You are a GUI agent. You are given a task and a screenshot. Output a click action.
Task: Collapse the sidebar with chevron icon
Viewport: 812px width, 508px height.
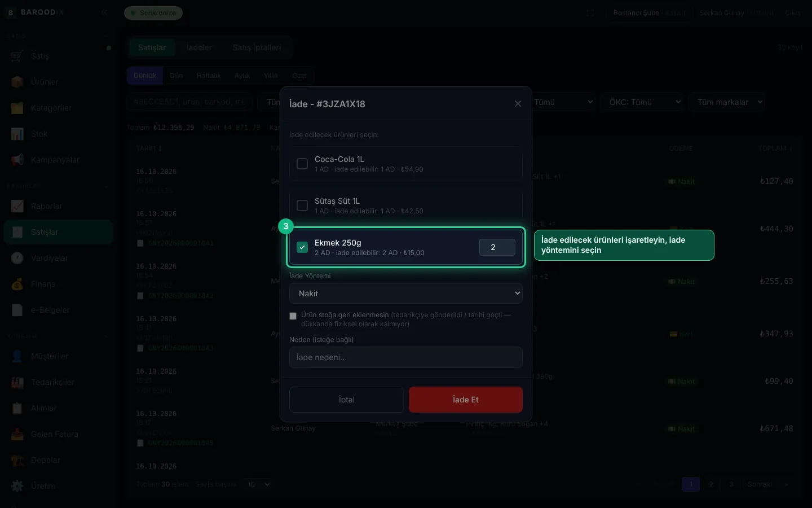[104, 12]
